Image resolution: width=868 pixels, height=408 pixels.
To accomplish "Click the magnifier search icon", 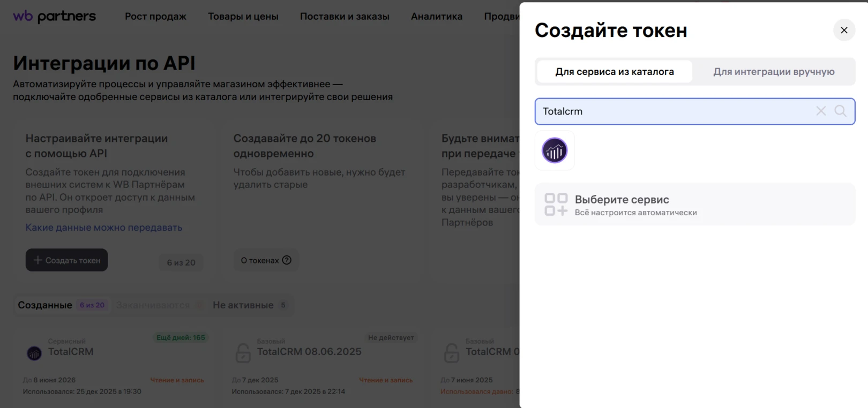I will tap(840, 111).
